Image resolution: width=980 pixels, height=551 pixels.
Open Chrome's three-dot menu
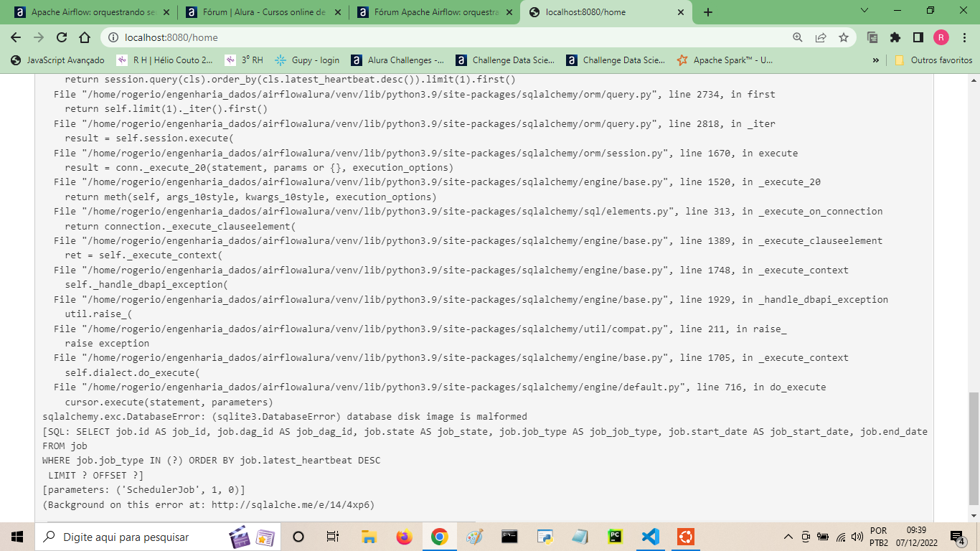click(x=964, y=37)
